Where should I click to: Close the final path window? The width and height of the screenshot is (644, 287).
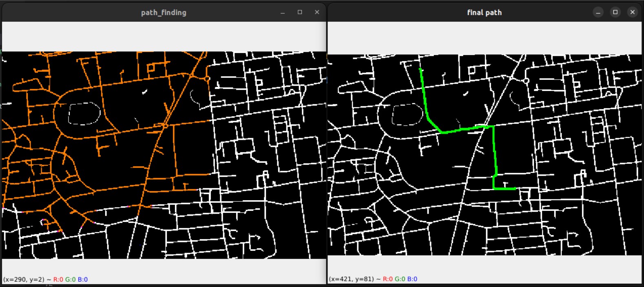pyautogui.click(x=633, y=12)
